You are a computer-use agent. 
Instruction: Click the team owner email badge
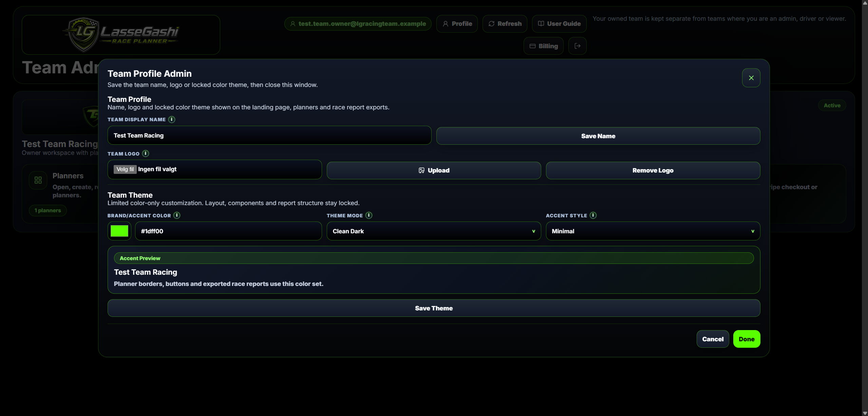(358, 24)
